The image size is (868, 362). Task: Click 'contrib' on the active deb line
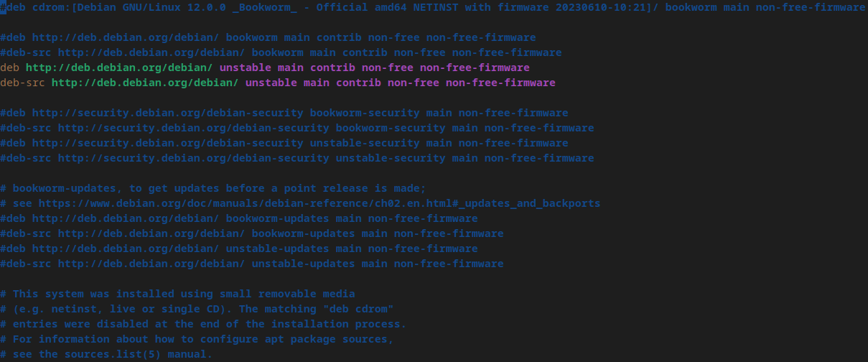point(332,68)
